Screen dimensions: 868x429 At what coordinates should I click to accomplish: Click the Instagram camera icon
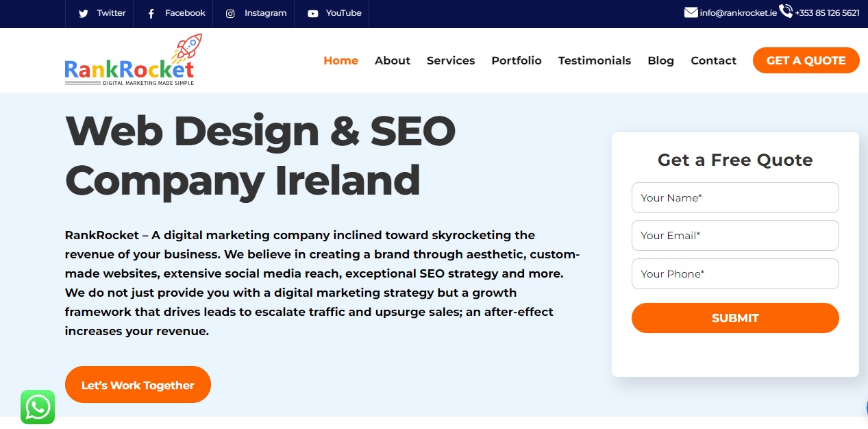(x=231, y=13)
